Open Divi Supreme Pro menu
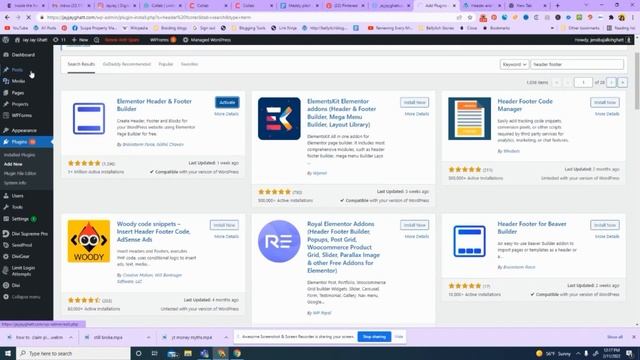640x360 pixels. 30,233
